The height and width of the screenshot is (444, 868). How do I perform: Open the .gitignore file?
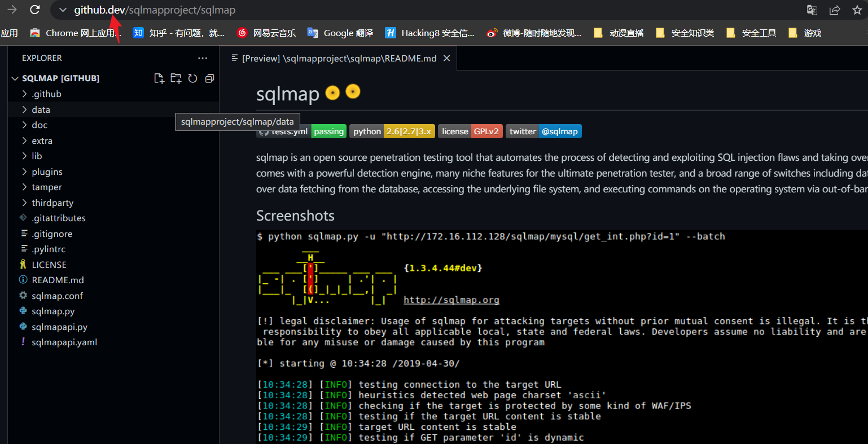[x=113, y=234]
